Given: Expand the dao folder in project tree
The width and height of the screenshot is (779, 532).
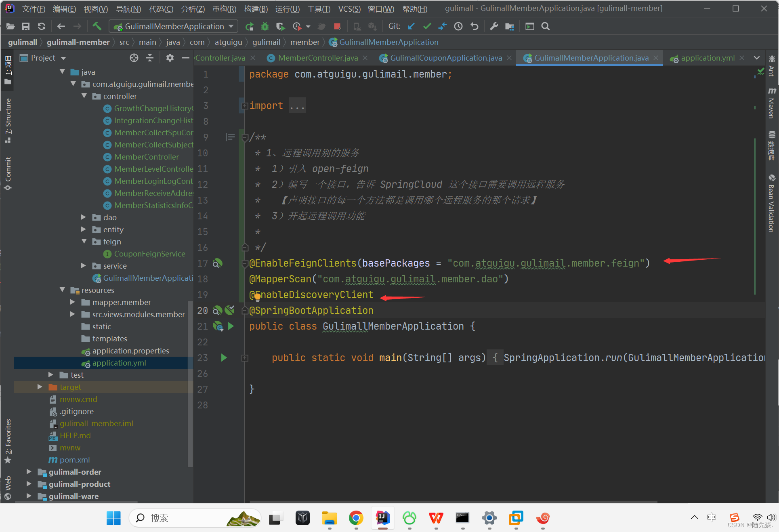Looking at the screenshot, I should tap(84, 217).
